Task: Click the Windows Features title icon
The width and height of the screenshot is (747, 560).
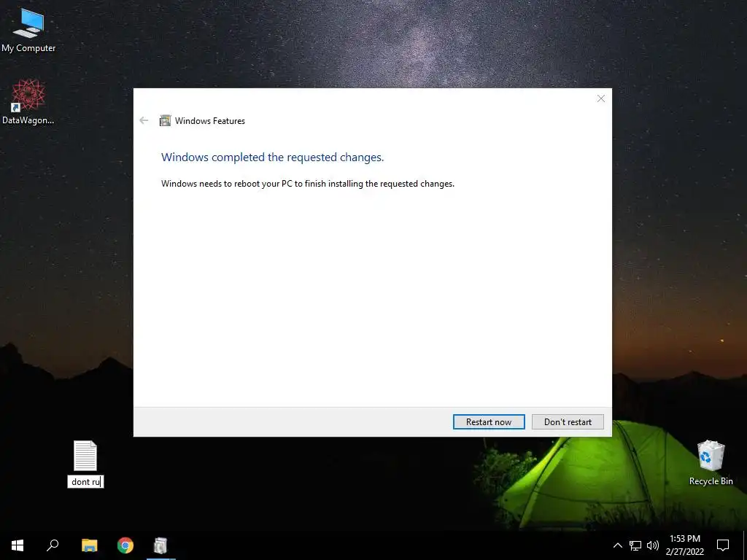Action: click(166, 120)
